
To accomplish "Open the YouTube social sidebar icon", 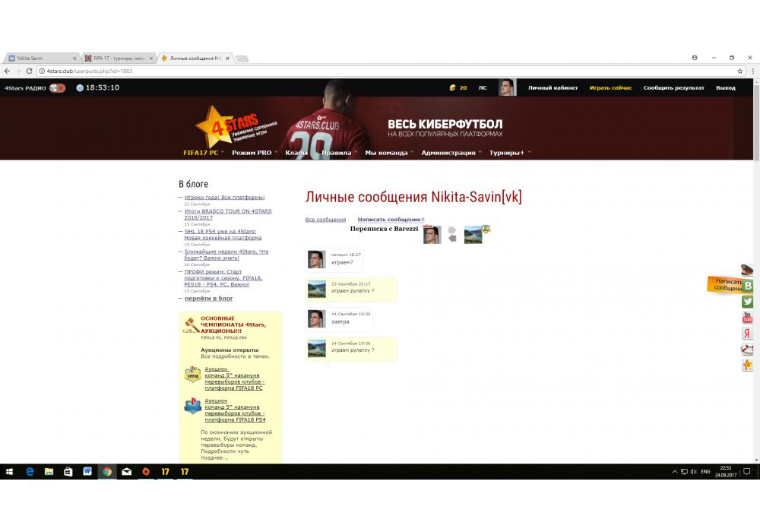I will 748,318.
